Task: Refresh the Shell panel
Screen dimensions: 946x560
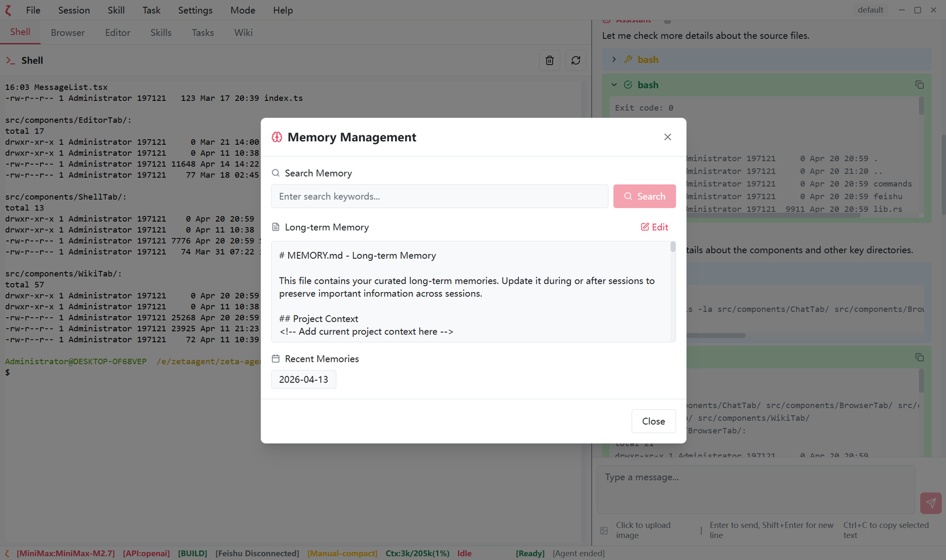Action: 575,60
